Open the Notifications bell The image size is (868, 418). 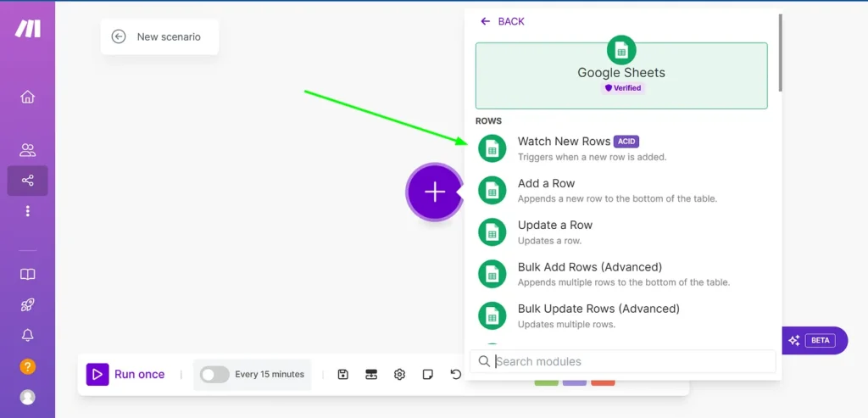coord(28,335)
